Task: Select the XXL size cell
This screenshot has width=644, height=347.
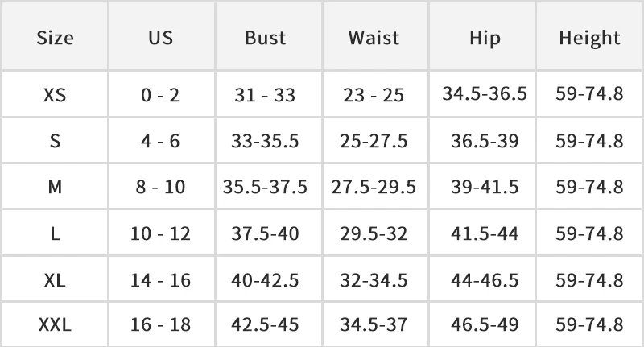Action: tap(55, 324)
